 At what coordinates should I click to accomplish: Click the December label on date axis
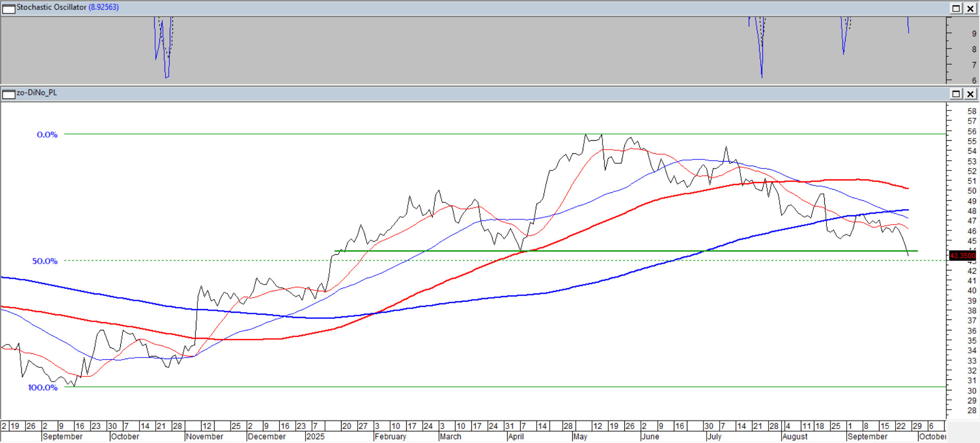point(267,437)
